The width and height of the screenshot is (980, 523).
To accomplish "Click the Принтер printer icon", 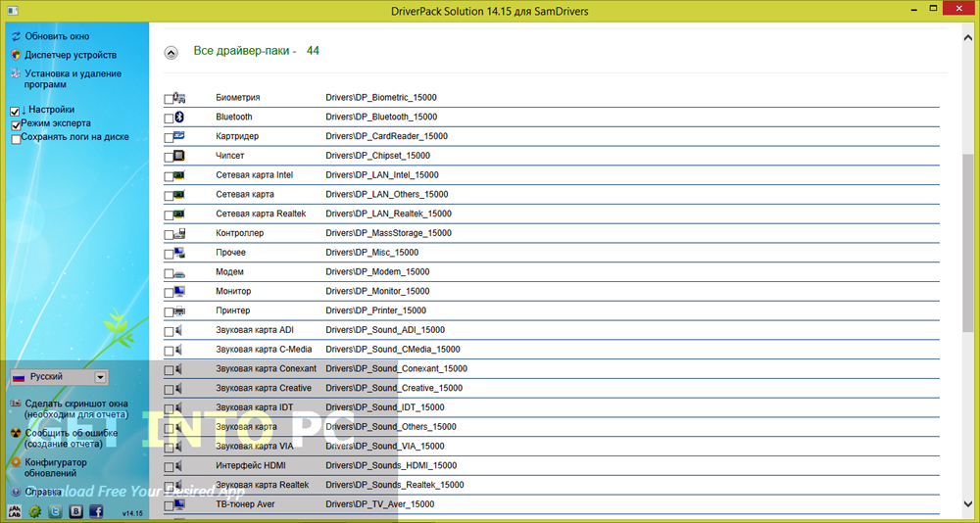I will (179, 310).
